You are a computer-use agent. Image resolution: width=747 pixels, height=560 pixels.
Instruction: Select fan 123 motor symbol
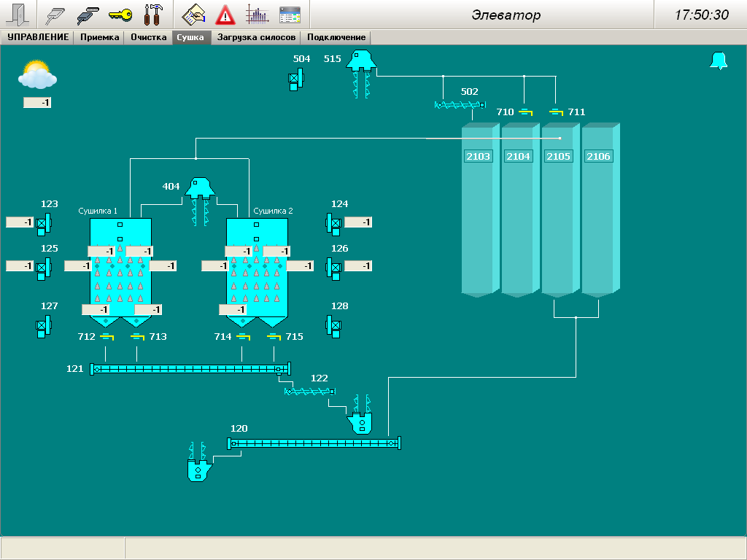click(x=43, y=222)
